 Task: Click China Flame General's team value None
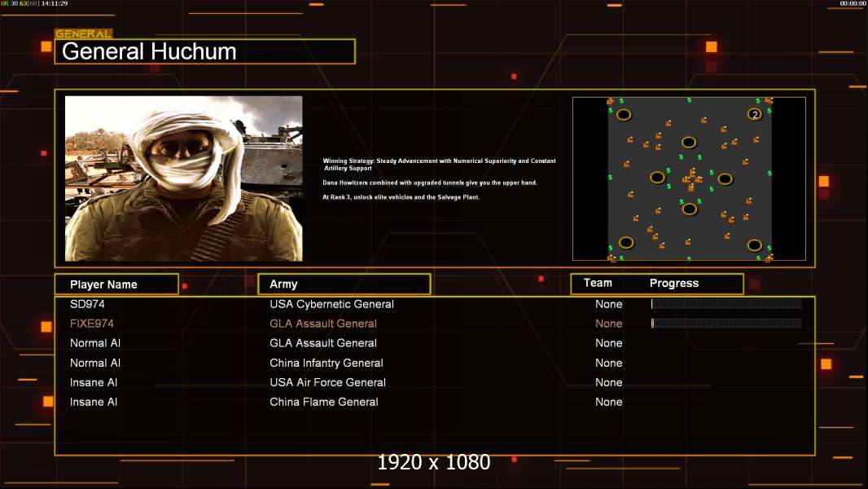(609, 402)
